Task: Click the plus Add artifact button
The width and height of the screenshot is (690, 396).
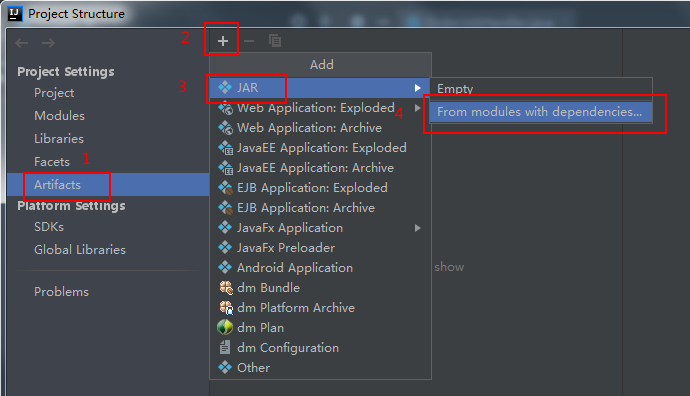Action: (x=223, y=41)
